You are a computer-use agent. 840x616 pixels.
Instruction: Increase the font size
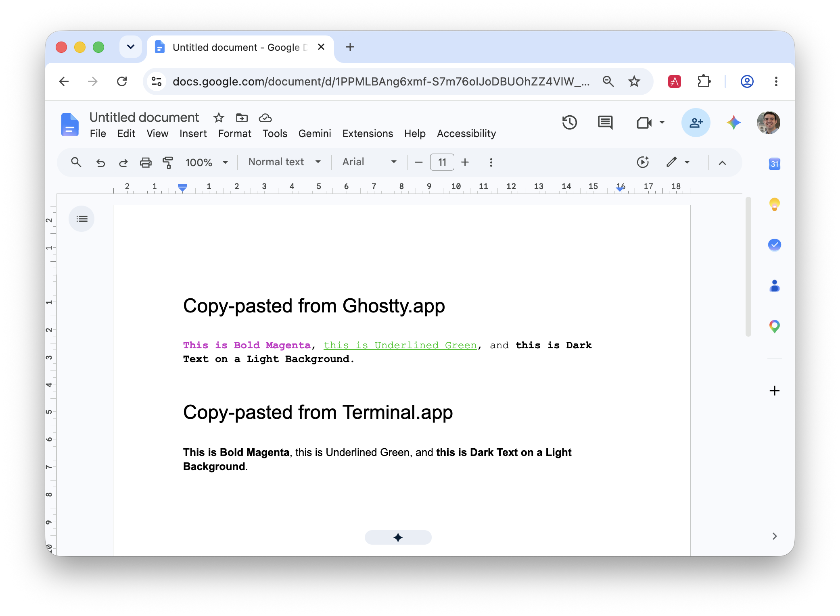point(465,162)
